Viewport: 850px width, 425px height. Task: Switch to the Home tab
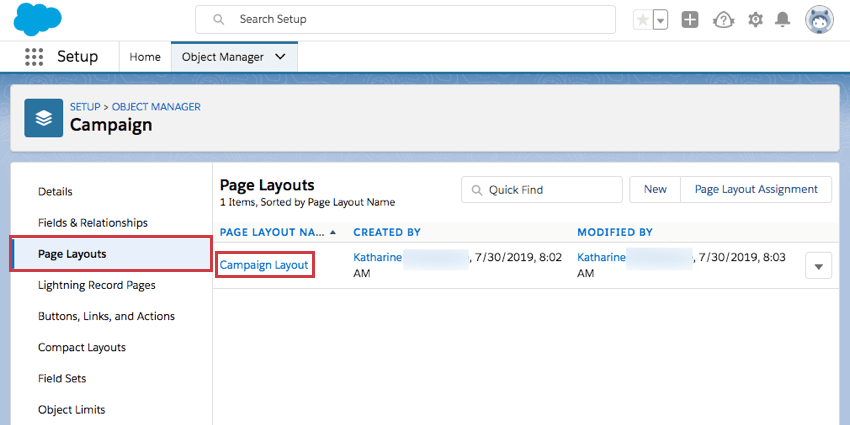[145, 57]
